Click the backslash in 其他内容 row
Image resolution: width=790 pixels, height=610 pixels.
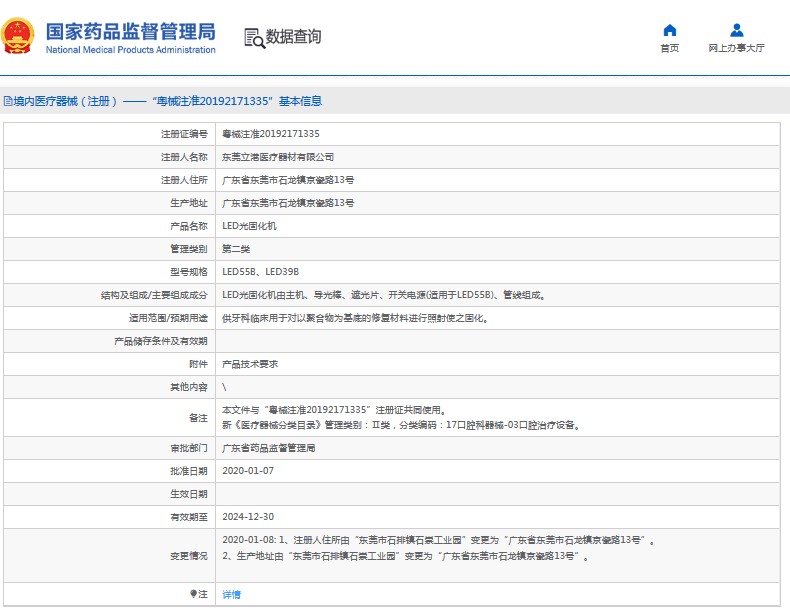pyautogui.click(x=224, y=387)
